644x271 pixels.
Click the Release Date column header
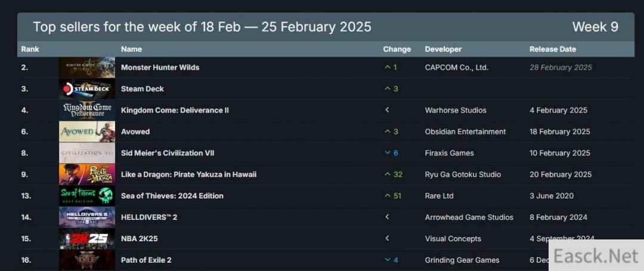[x=553, y=49]
